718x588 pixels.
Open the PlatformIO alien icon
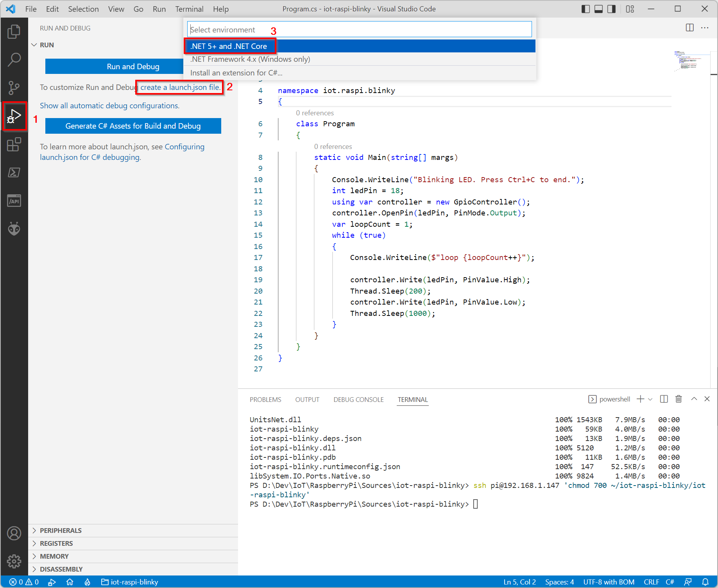[x=14, y=229]
